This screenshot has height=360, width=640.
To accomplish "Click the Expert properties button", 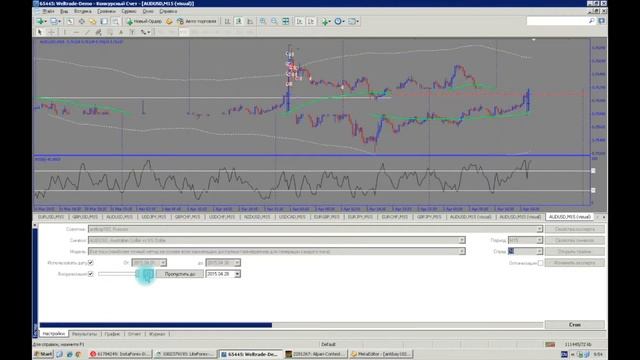I will coord(575,229).
